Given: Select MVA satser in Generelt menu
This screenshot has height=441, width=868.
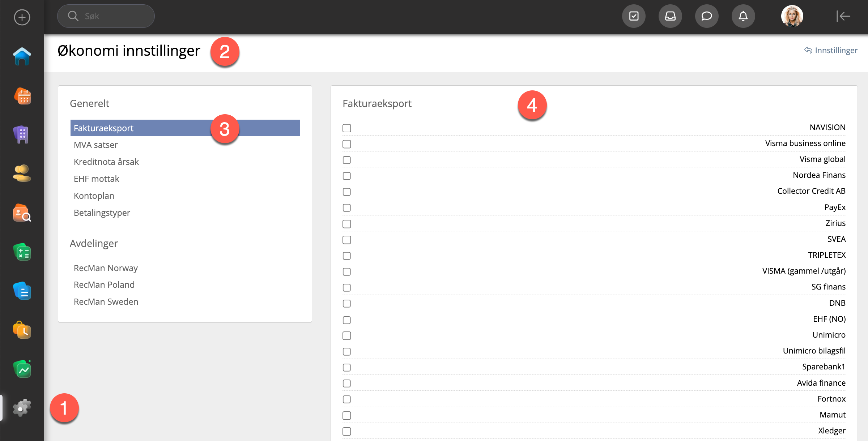Looking at the screenshot, I should click(95, 145).
